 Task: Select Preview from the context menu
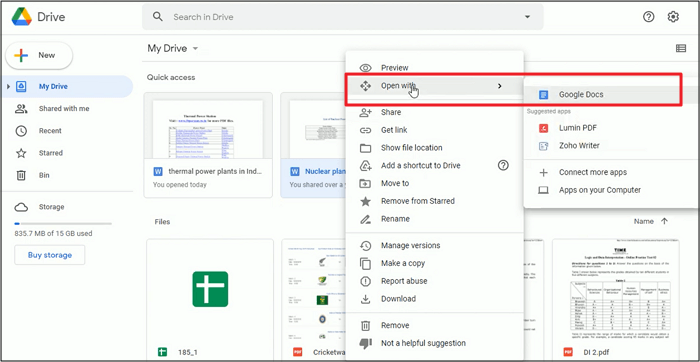tap(434, 68)
